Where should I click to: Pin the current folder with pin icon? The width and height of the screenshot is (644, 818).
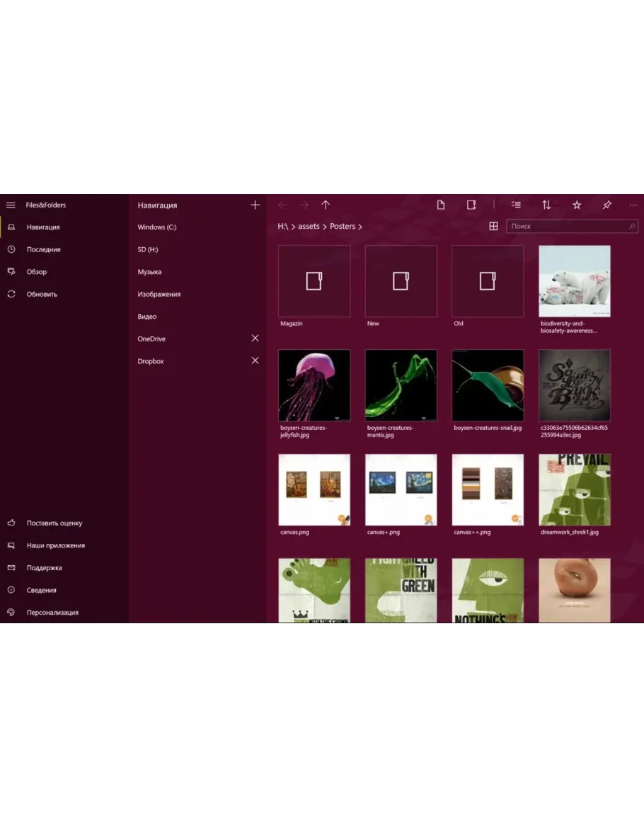[607, 205]
